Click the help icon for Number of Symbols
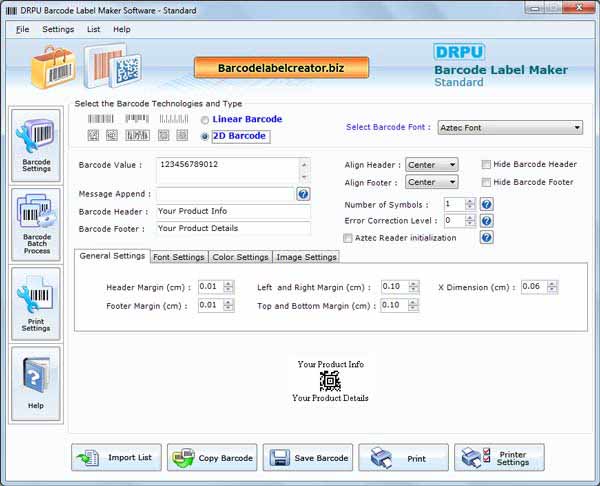600x486 pixels. (486, 204)
